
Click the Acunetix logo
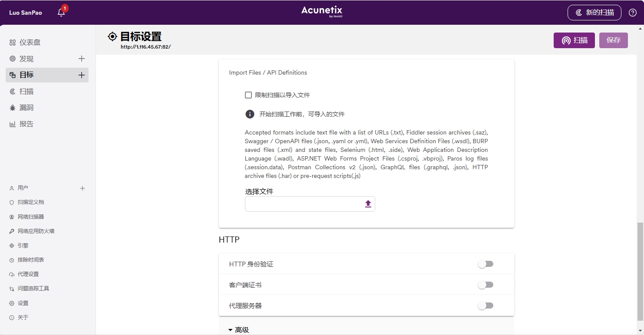[322, 12]
